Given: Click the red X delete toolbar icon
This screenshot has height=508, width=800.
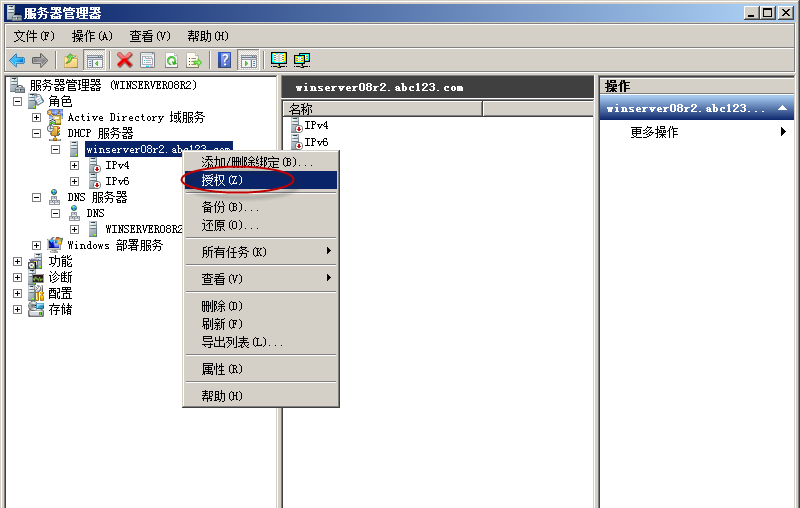Looking at the screenshot, I should [x=124, y=61].
